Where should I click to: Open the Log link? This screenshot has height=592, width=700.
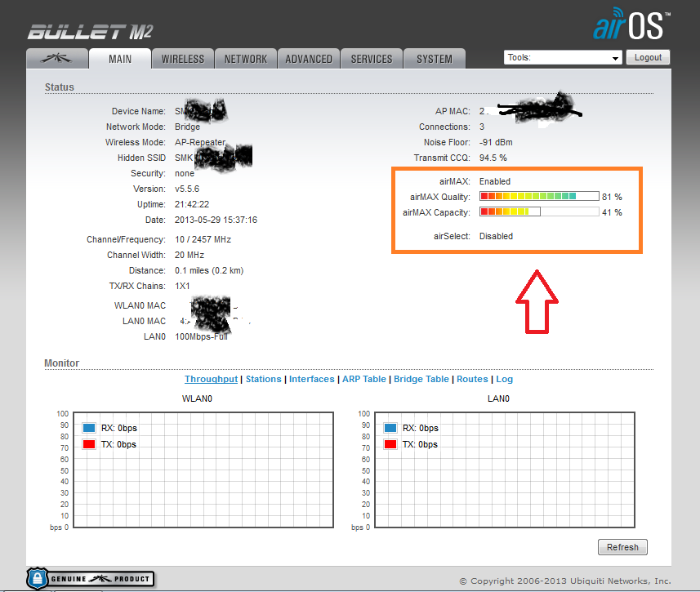pos(505,379)
